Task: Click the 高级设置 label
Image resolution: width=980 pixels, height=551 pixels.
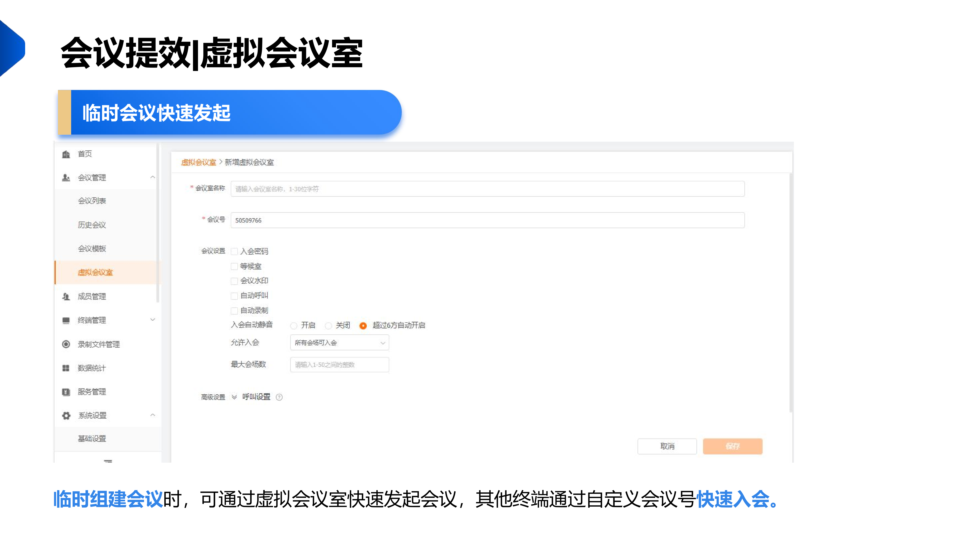Action: [x=213, y=397]
